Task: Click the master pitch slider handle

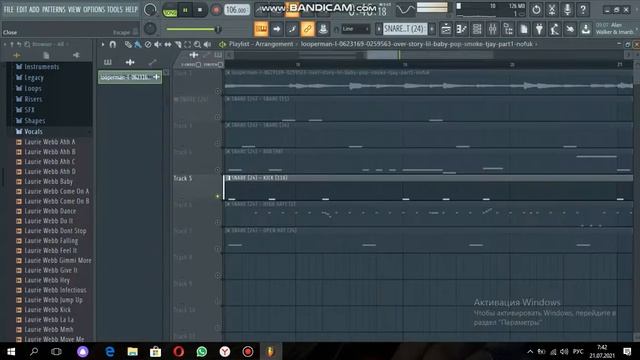Action: [x=218, y=29]
